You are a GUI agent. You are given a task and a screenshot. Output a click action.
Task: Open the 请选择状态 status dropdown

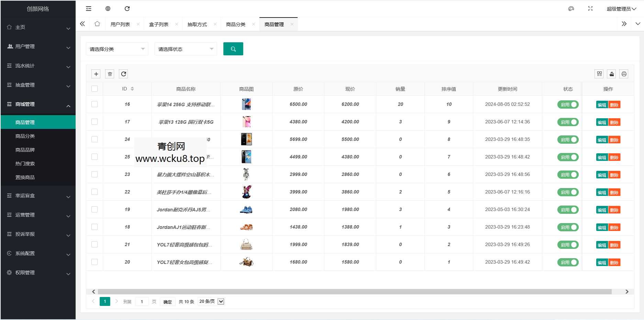[186, 49]
